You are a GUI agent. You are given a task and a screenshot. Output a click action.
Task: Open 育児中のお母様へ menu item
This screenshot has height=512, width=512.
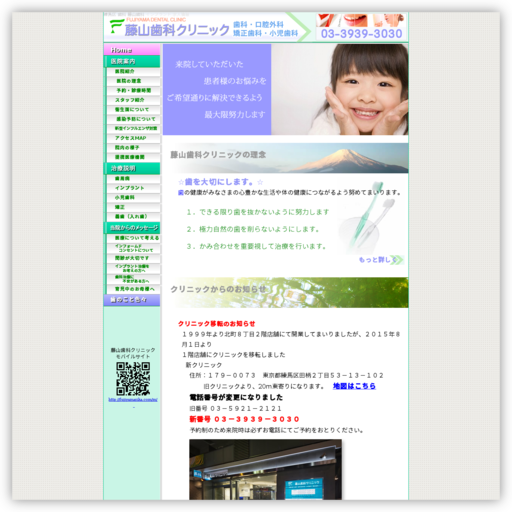coord(133,289)
